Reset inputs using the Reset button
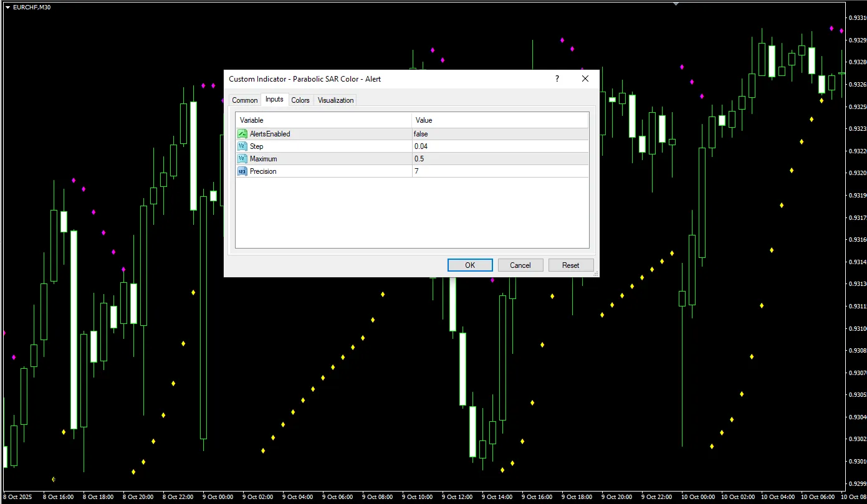The width and height of the screenshot is (867, 504). point(570,265)
